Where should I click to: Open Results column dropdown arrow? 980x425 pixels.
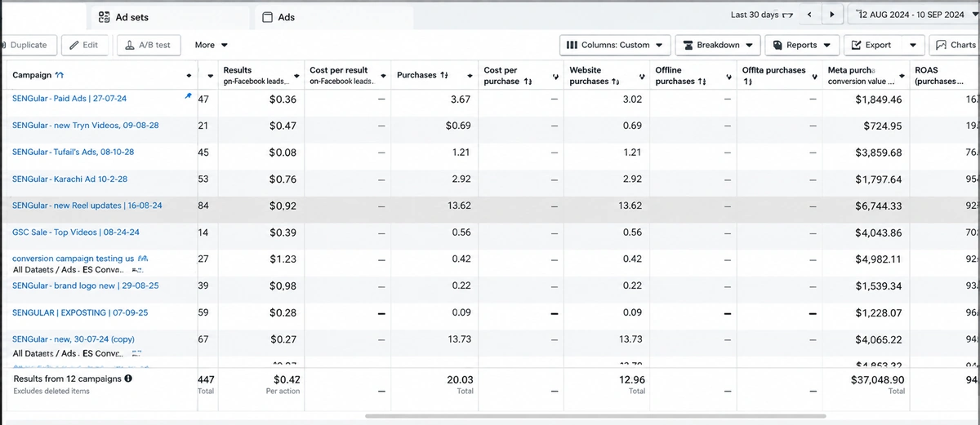295,76
